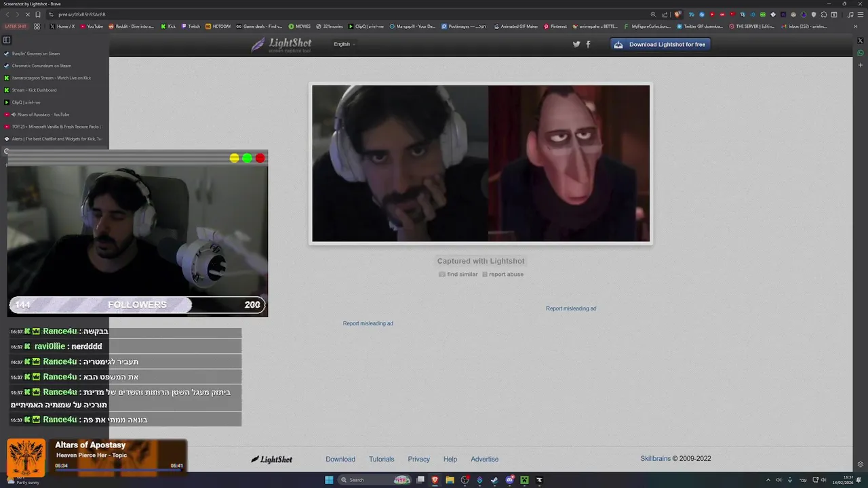Screen dimensions: 868x488
Task: Open Lightshot Twitter page icon
Action: click(x=576, y=44)
